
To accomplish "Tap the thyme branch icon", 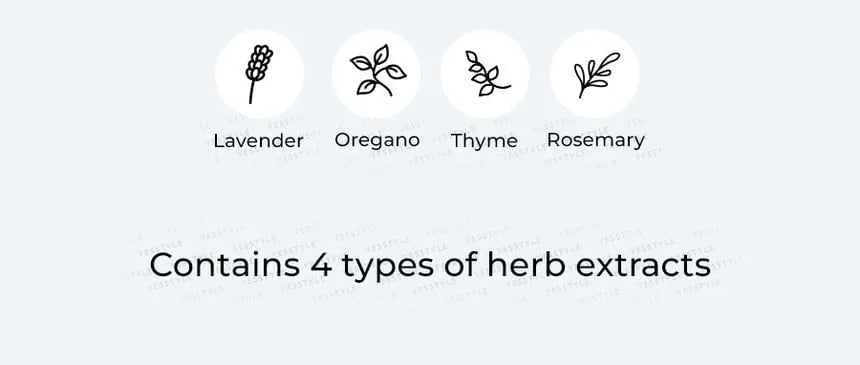I will [487, 74].
